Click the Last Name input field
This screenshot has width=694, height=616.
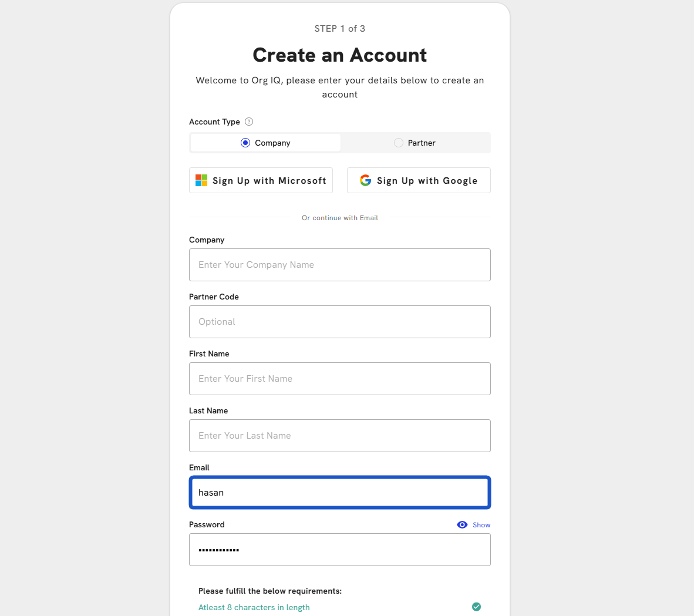tap(339, 436)
